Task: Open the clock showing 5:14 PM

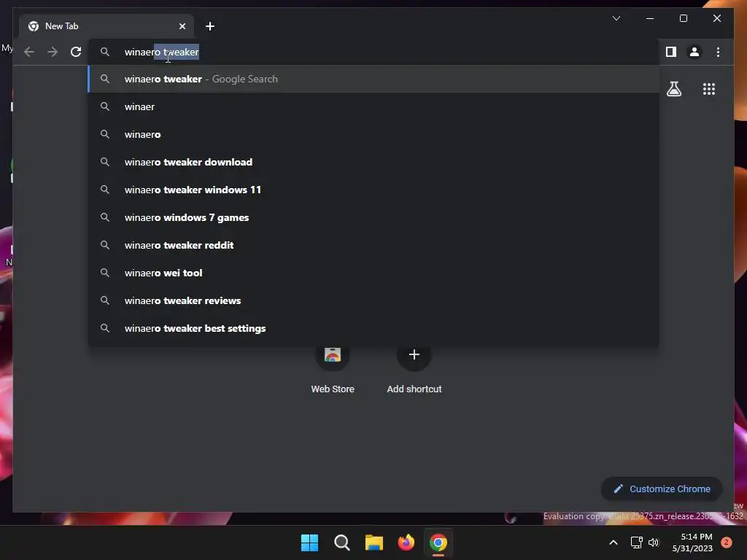Action: click(x=692, y=542)
